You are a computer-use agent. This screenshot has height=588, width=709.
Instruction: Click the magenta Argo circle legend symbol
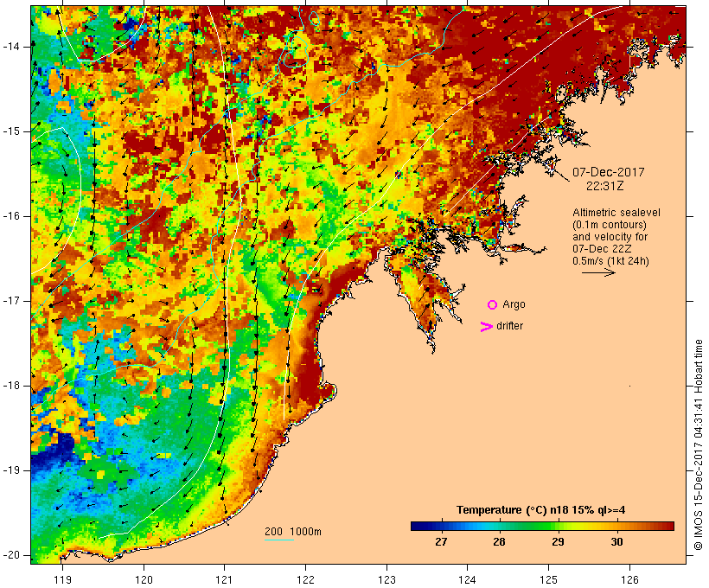click(493, 305)
